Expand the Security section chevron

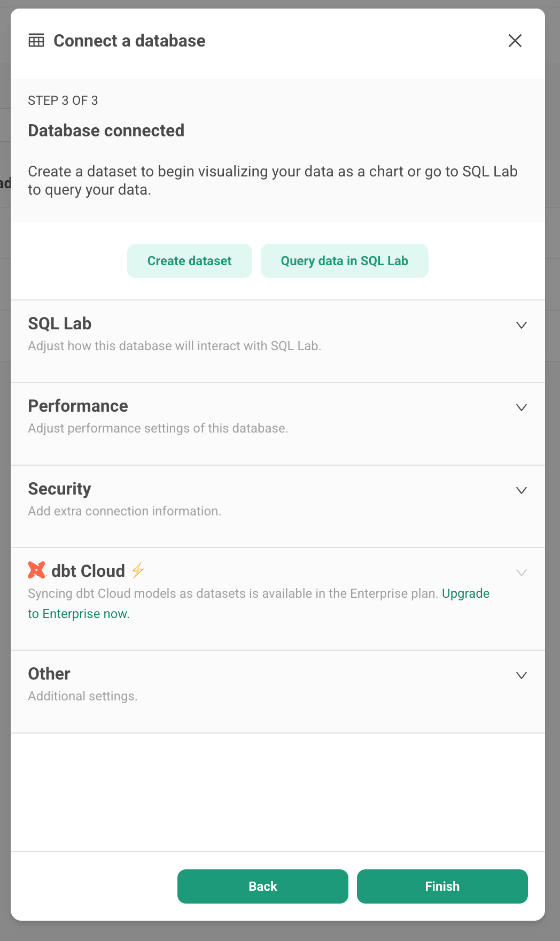coord(522,490)
